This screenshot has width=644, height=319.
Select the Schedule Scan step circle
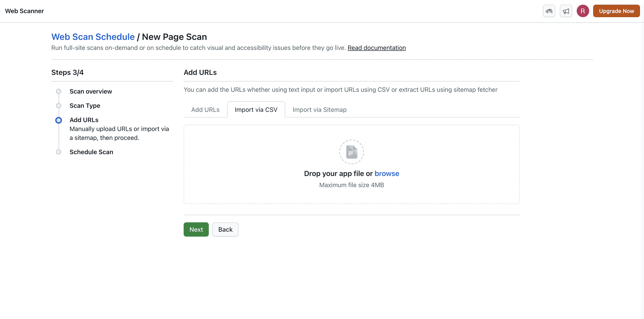pos(59,152)
